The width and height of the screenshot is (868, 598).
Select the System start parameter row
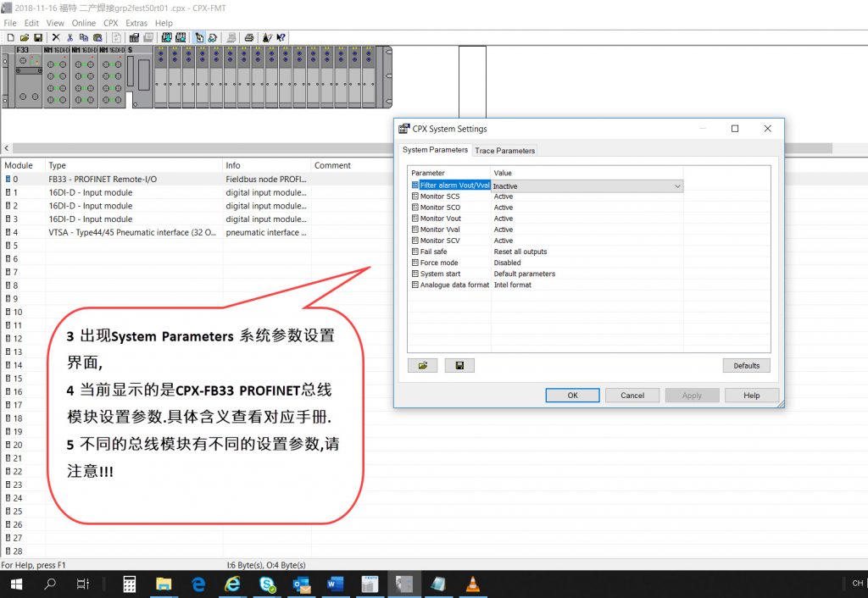(547, 274)
